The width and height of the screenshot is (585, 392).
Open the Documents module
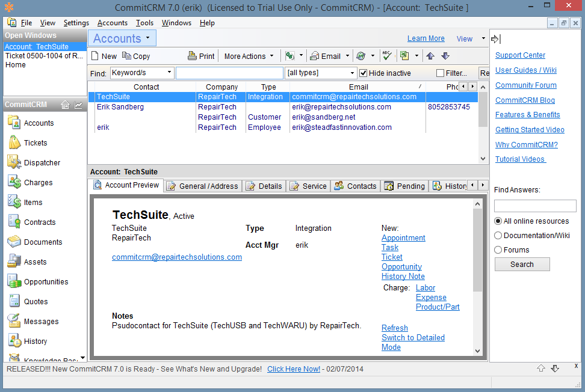pos(35,242)
